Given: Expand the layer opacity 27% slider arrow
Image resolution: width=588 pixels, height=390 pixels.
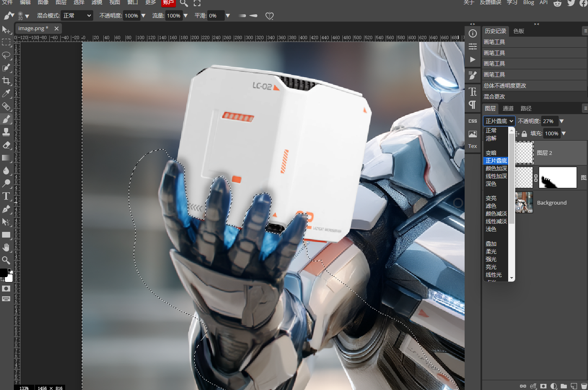Looking at the screenshot, I should tap(562, 121).
